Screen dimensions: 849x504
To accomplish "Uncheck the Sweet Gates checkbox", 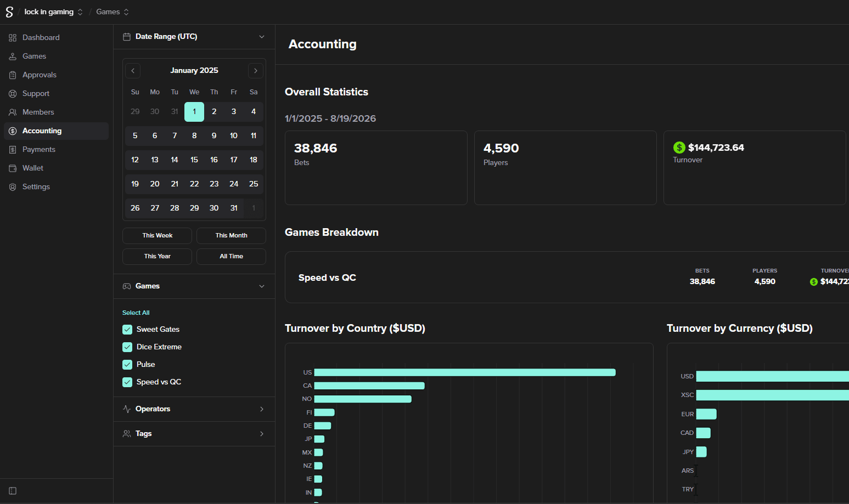I will point(127,330).
